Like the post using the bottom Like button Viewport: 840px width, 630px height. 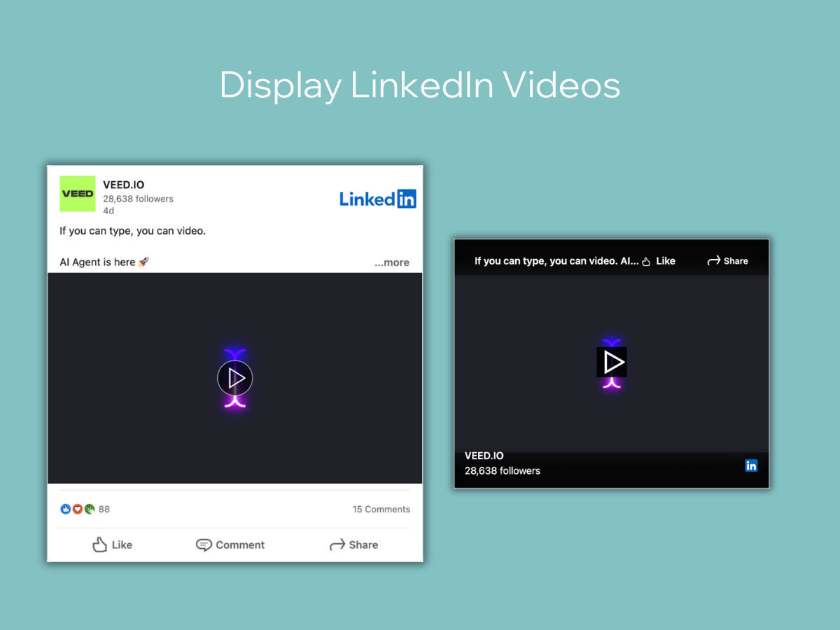pos(113,545)
